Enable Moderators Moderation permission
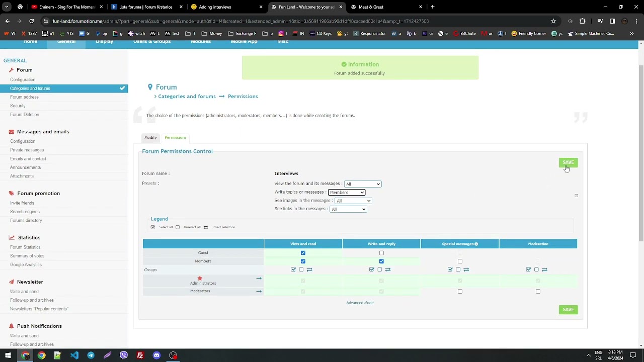 point(538,292)
